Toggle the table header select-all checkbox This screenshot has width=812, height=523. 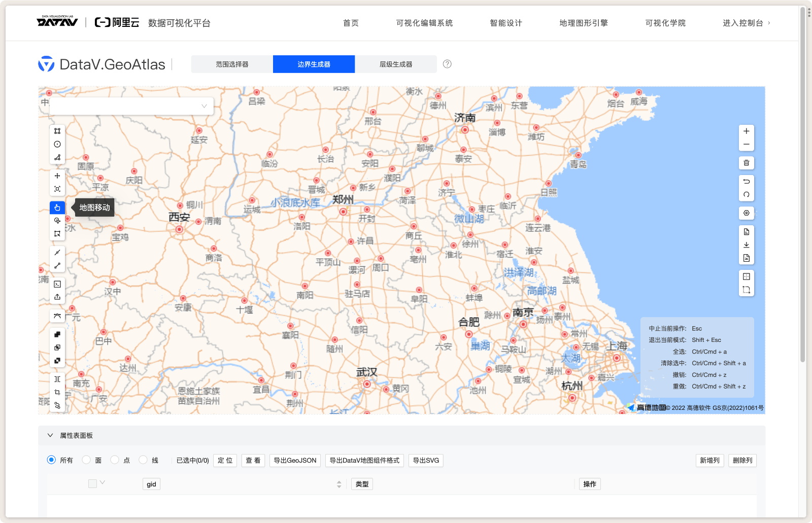92,483
